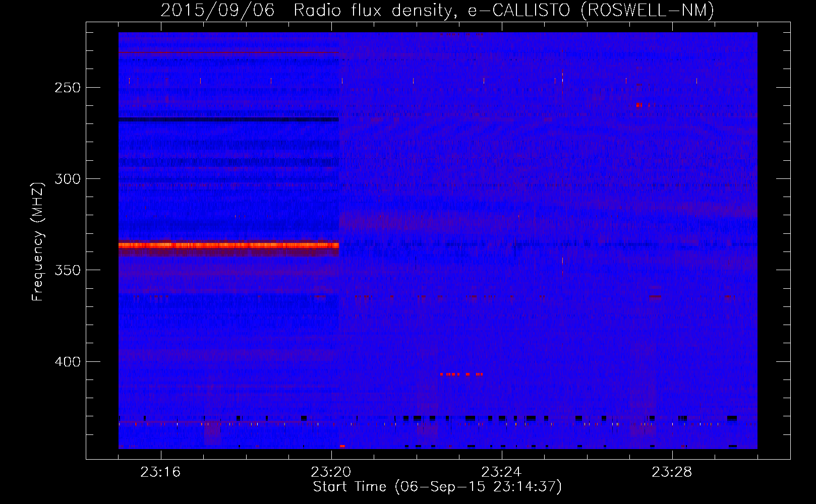Click the 400 frequency tick label

(68, 362)
